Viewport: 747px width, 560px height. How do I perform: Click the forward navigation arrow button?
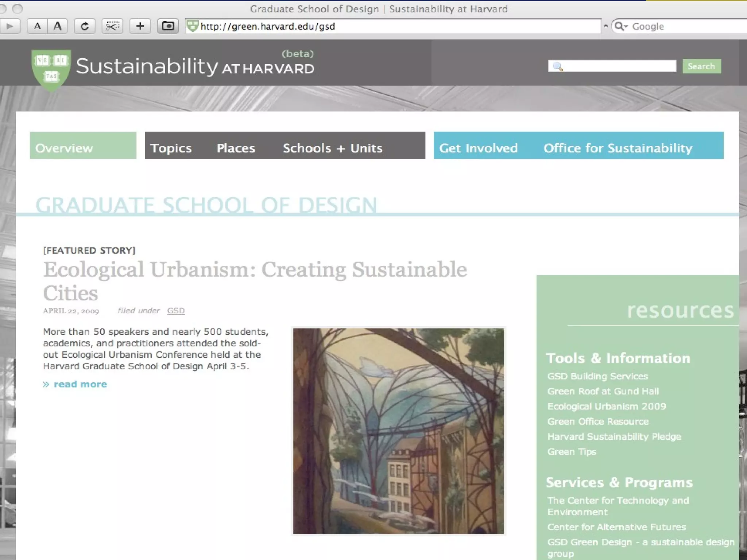(9, 26)
